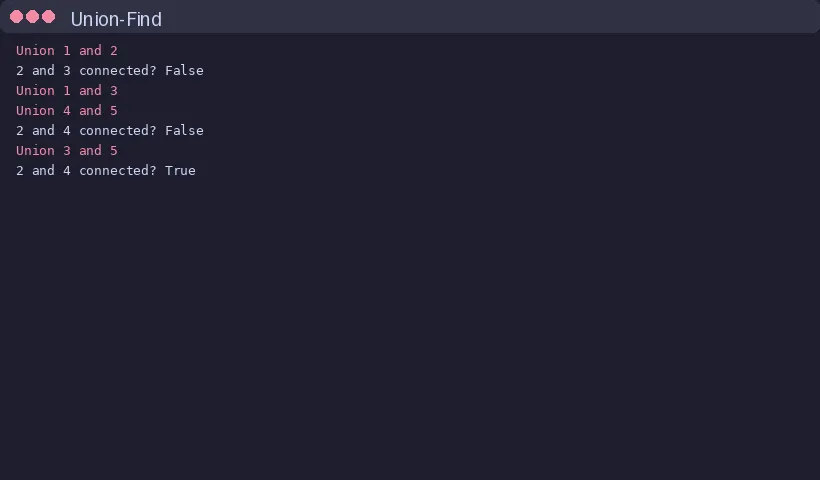Select the "Union 1 and 2" output line
This screenshot has width=820, height=480.
(66, 51)
